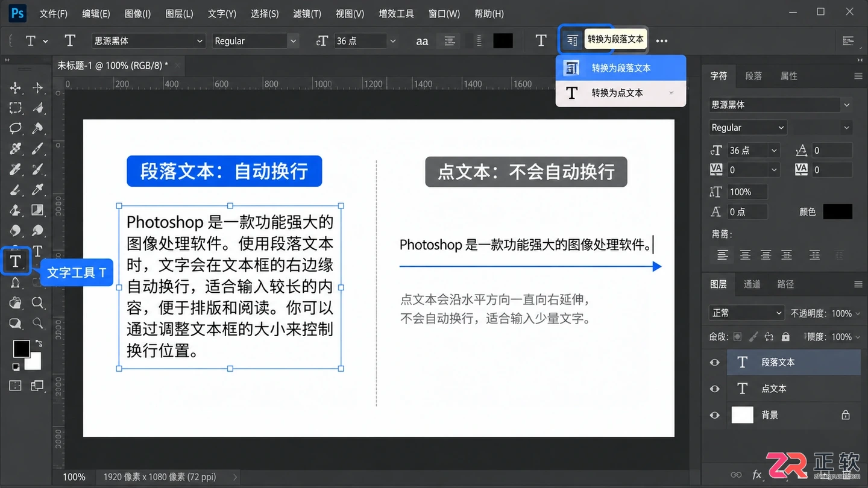Hide the 背景 layer
The image size is (868, 488).
pos(715,415)
